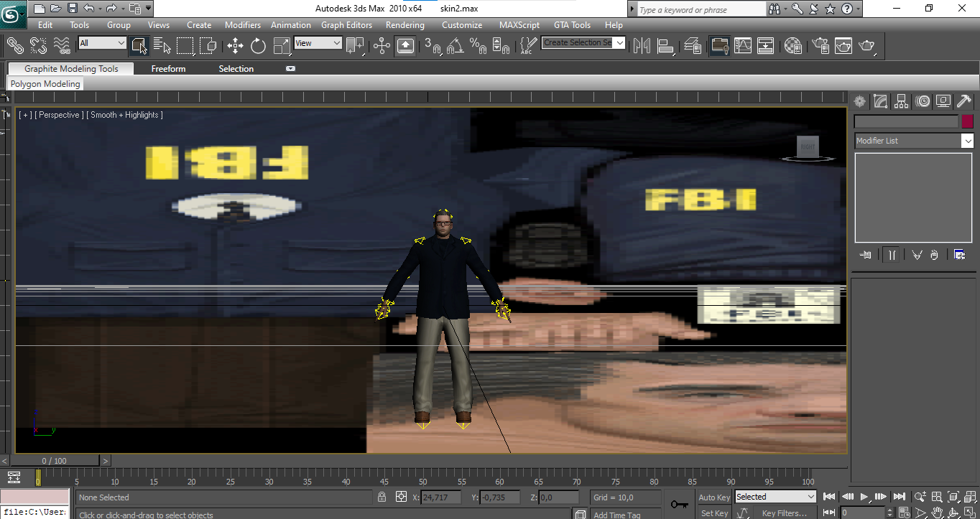Open the Render Setup dialog

point(820,45)
